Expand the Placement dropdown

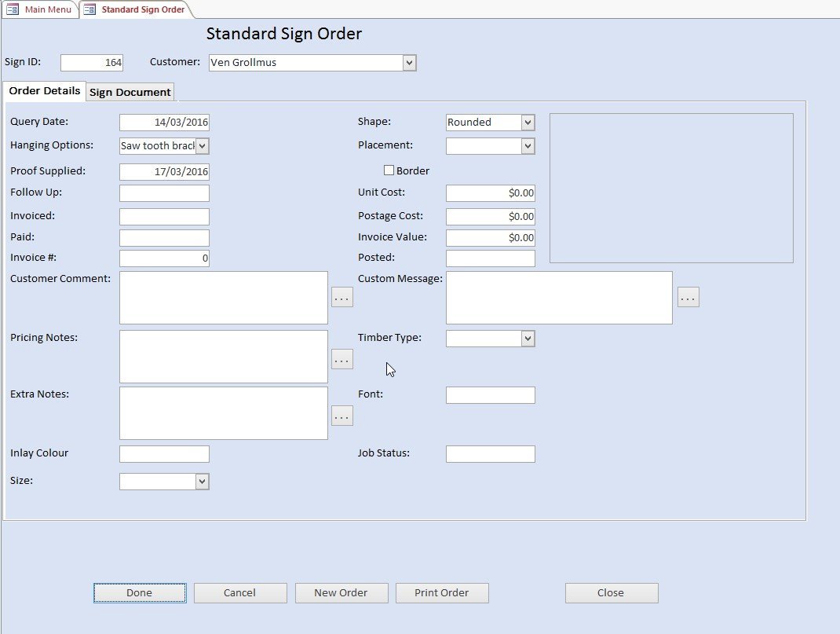point(528,146)
